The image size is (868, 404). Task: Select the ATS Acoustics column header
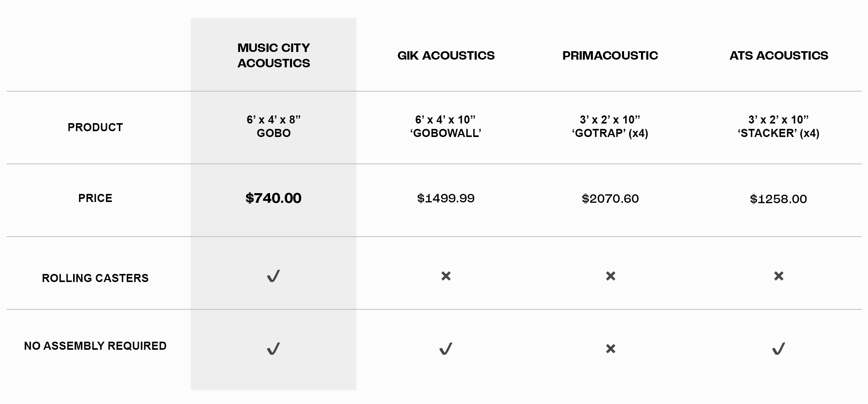pos(779,55)
